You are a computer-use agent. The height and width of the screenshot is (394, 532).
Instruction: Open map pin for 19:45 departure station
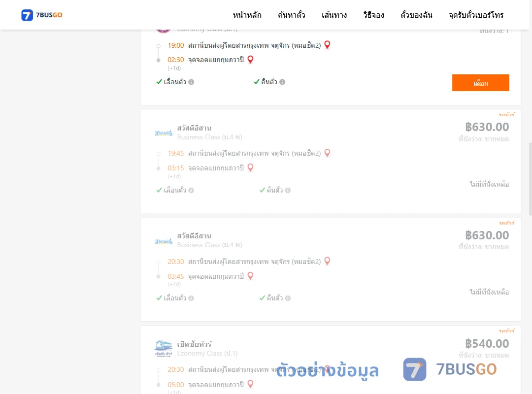point(327,153)
